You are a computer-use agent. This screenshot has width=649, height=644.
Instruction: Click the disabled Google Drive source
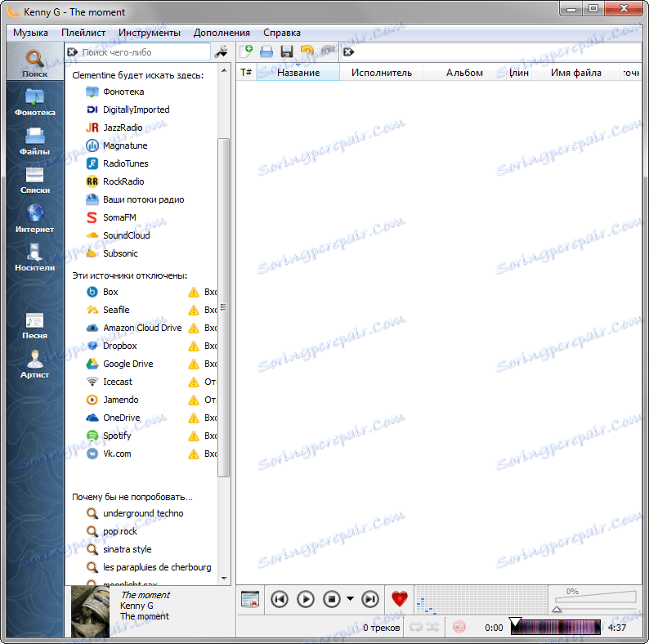[119, 364]
